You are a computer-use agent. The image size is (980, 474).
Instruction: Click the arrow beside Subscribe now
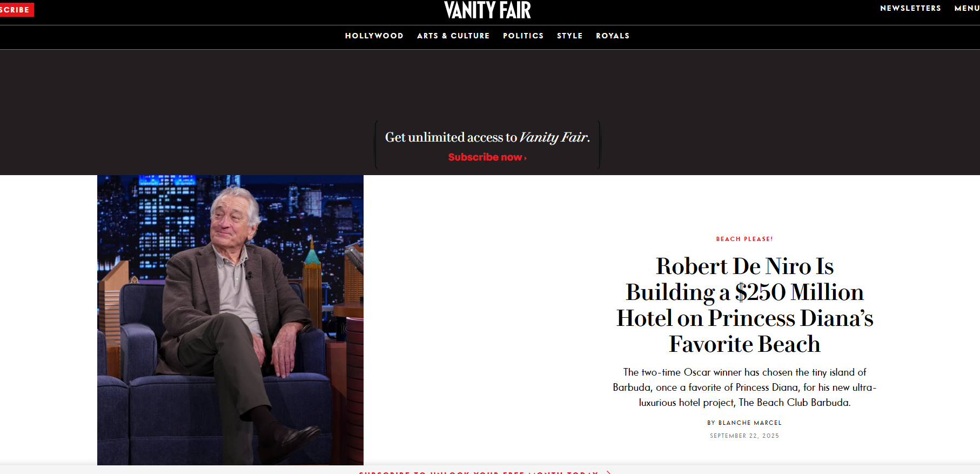pyautogui.click(x=525, y=158)
